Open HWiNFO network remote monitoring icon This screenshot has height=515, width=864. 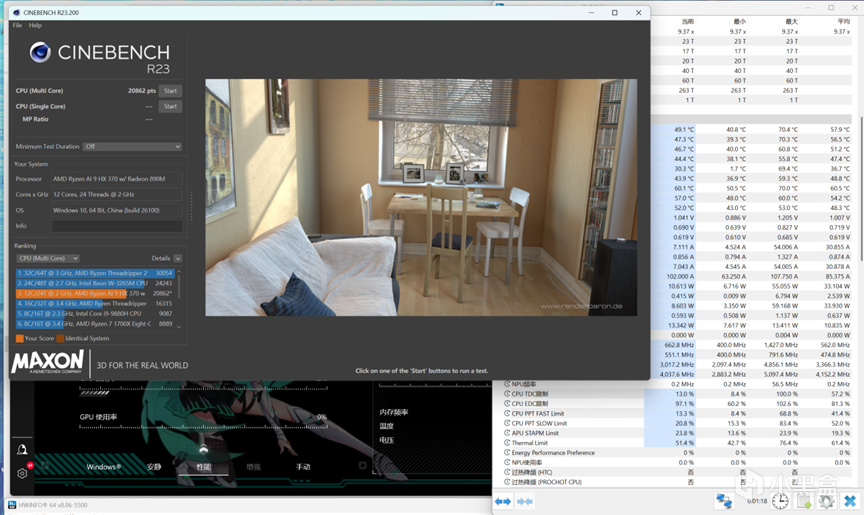point(724,501)
